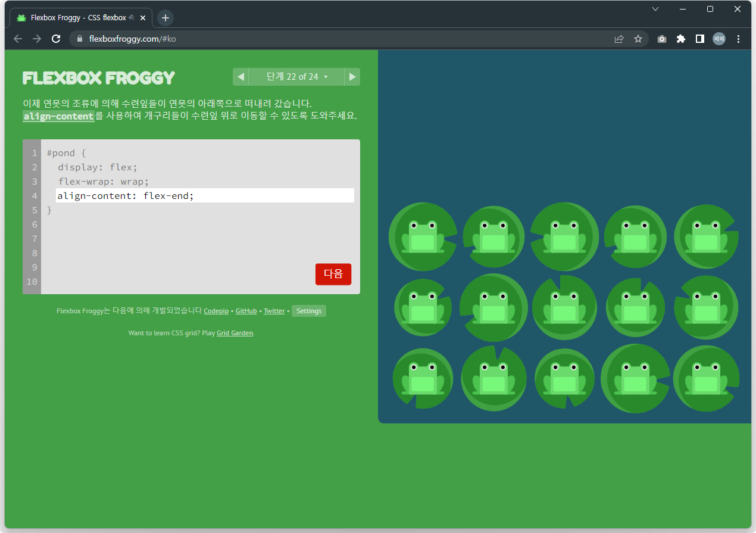Bookmark this page with the star icon
The width and height of the screenshot is (756, 533).
638,39
